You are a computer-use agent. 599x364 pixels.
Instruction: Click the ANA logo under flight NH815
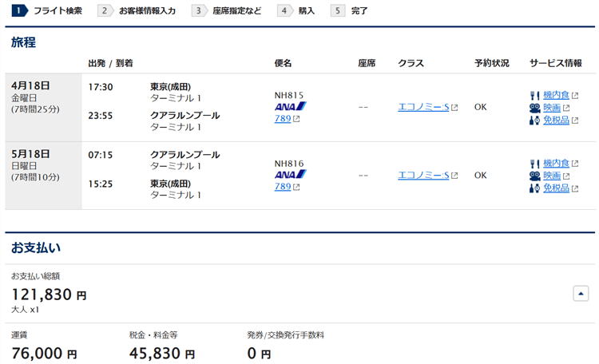(x=290, y=106)
